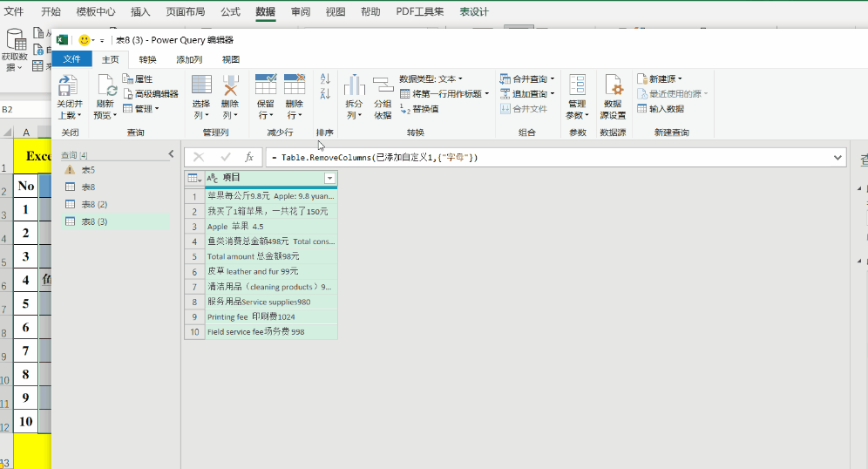The image size is (868, 469).
Task: Sort descending with the Z-A icon
Action: point(325,93)
